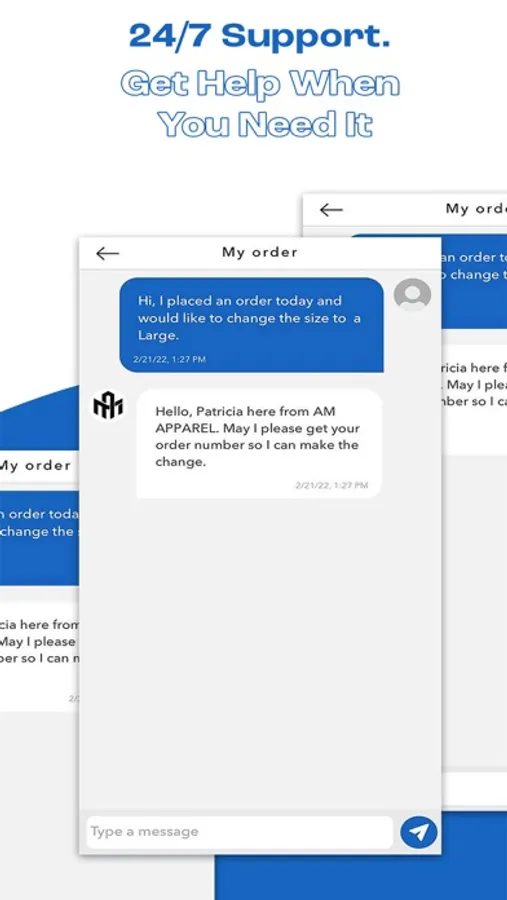Open the gray user profile avatar
This screenshot has height=900, width=507.
412,294
